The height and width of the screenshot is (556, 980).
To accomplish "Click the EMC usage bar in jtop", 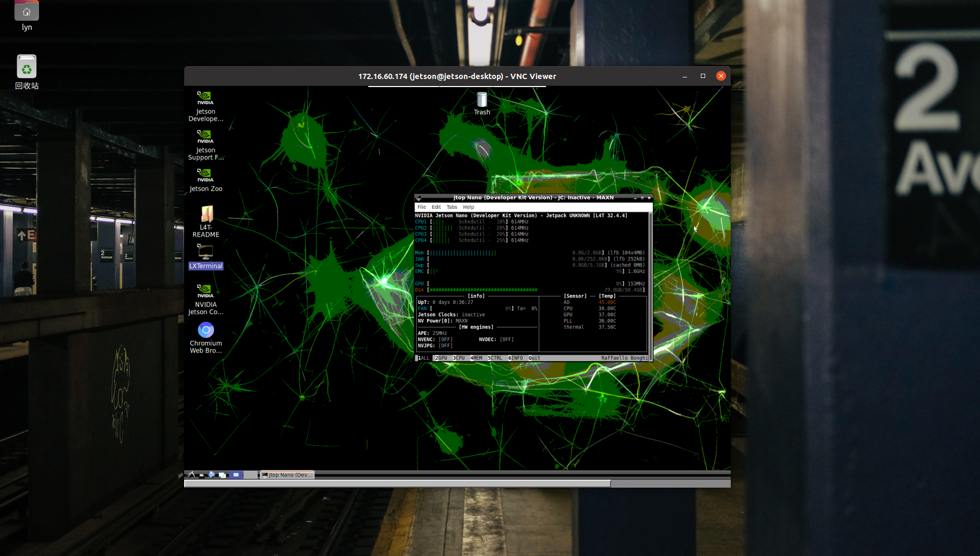I will point(530,271).
